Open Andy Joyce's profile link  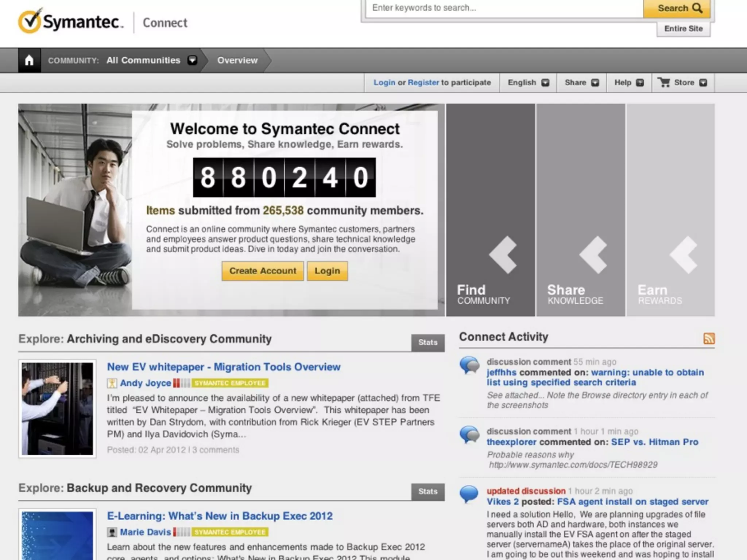pos(146,383)
